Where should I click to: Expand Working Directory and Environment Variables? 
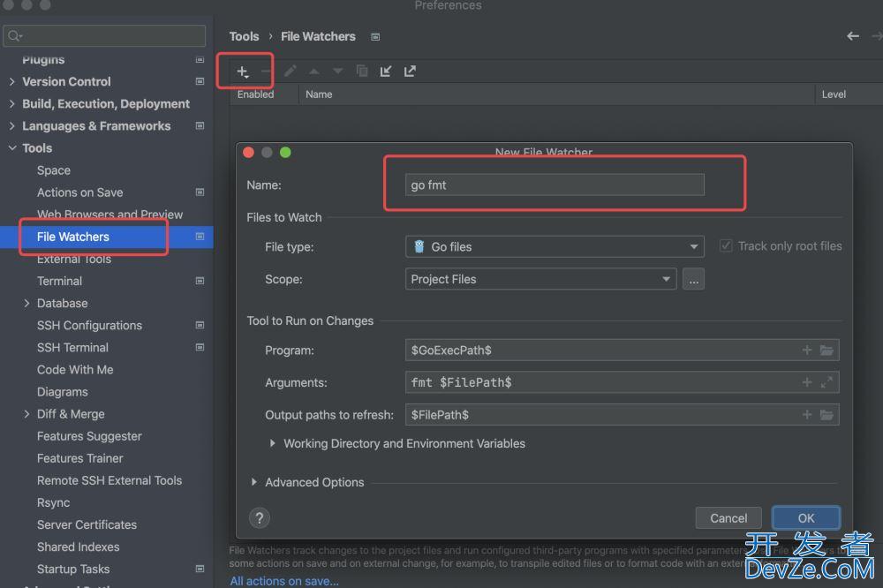(273, 444)
